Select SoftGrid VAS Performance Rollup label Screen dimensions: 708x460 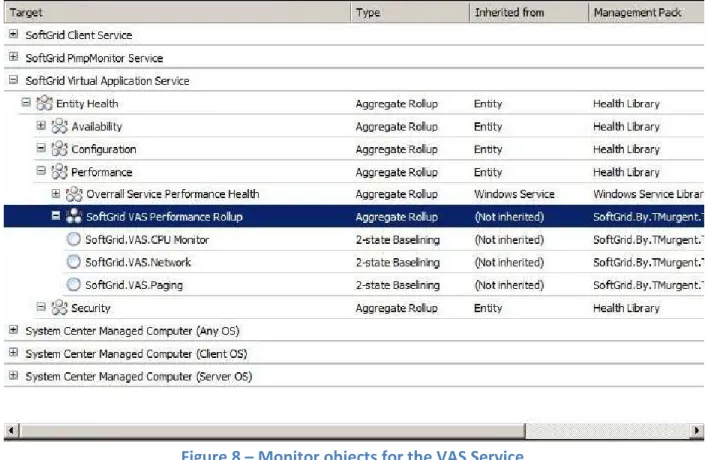coord(164,217)
